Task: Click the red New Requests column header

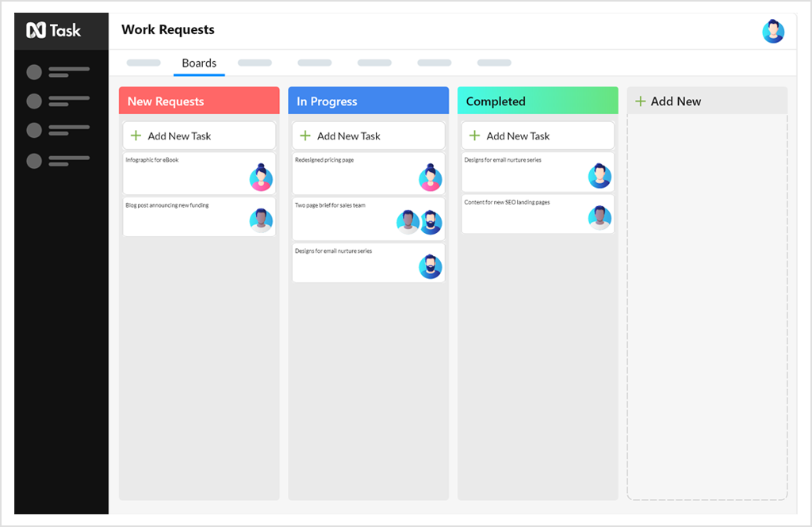Action: pyautogui.click(x=199, y=101)
